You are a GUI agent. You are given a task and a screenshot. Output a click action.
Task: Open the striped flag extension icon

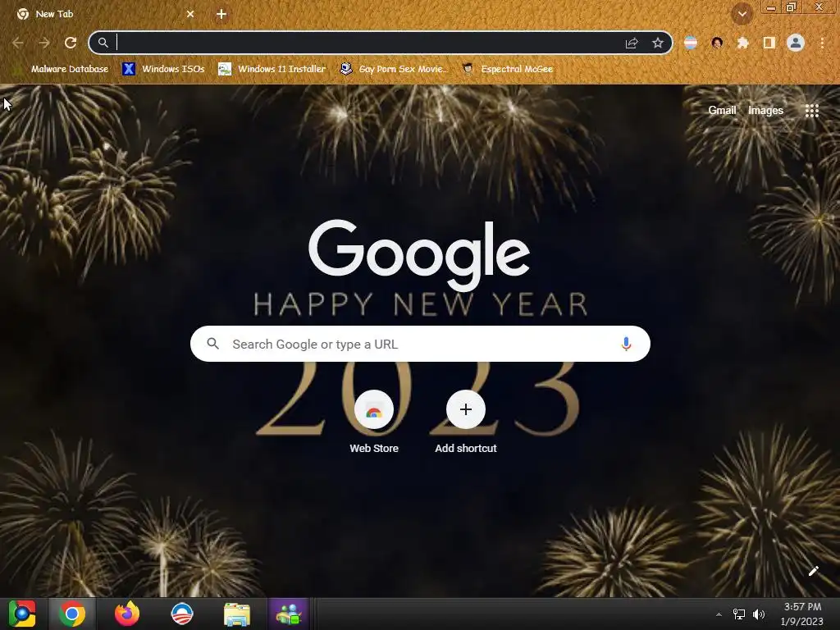click(x=691, y=43)
